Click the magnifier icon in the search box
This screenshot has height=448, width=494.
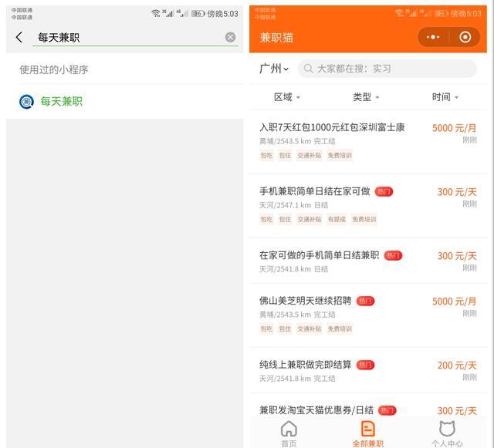click(308, 69)
